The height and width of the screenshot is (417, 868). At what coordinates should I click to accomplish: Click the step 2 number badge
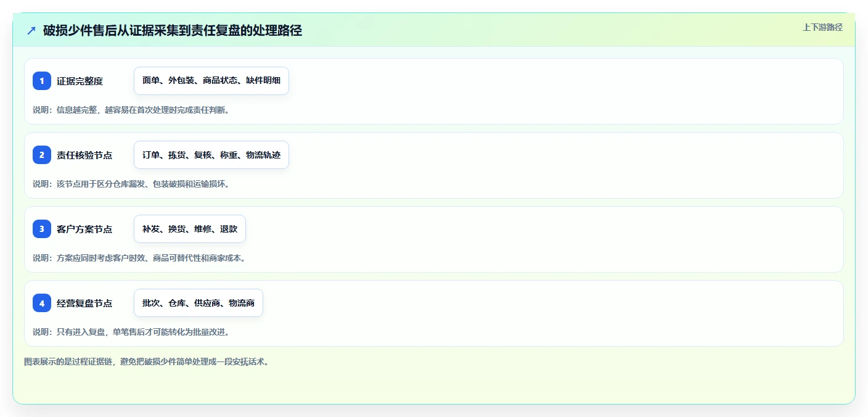click(42, 155)
